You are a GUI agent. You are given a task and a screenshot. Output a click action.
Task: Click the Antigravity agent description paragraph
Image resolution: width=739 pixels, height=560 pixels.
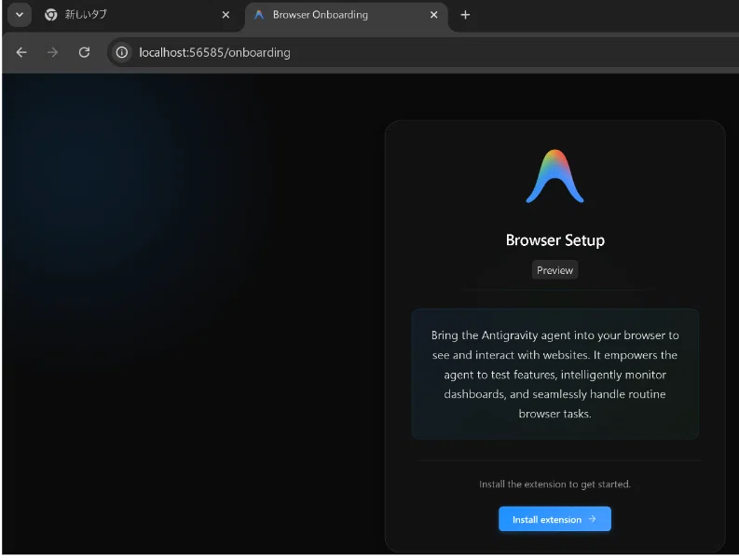click(554, 375)
